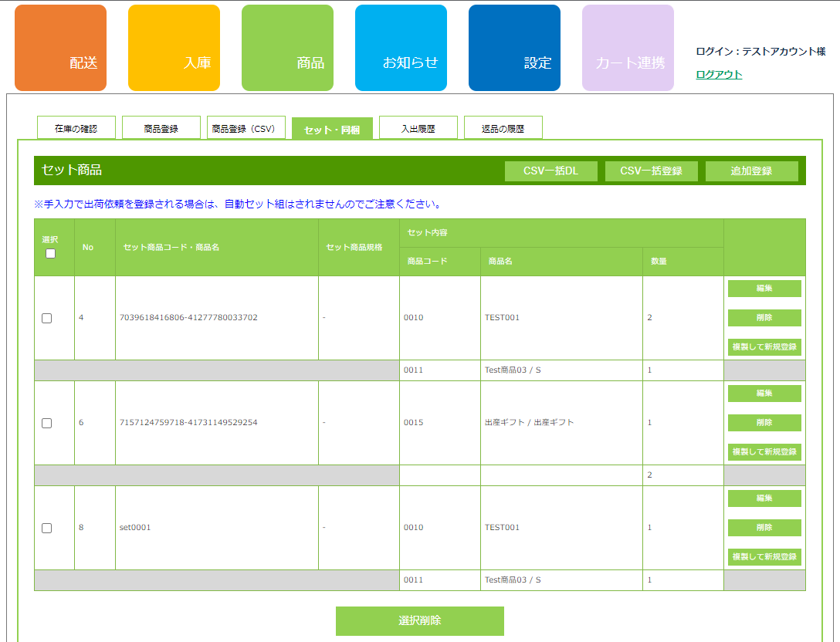Click the CSV一括DL button
840x642 pixels.
(550, 171)
